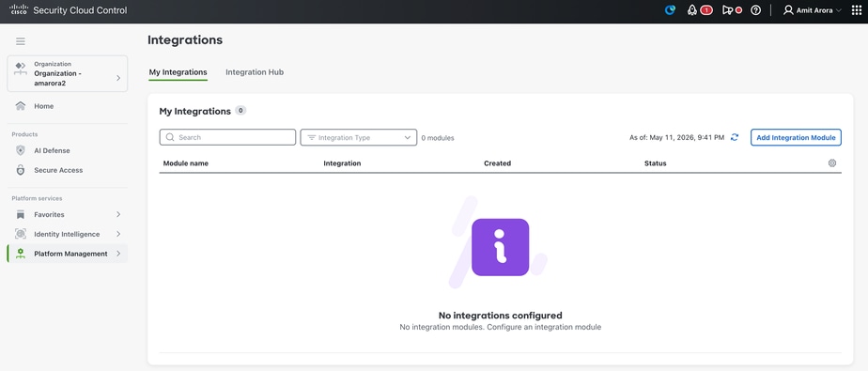Click the Home house icon
This screenshot has width=868, height=371.
[x=21, y=106]
